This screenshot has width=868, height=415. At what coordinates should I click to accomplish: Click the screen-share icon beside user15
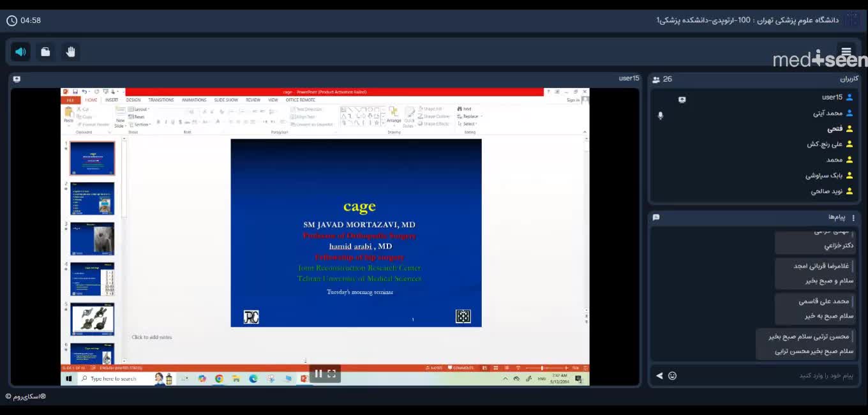tap(682, 100)
